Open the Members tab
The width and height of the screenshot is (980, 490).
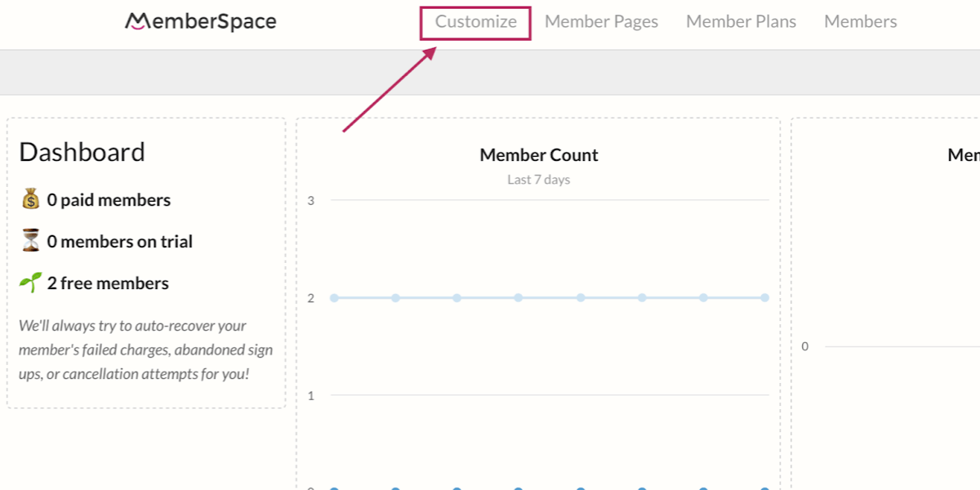860,21
